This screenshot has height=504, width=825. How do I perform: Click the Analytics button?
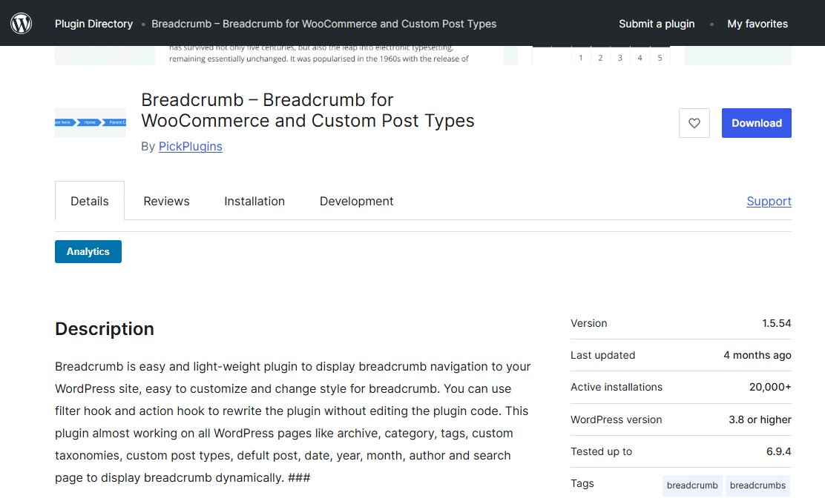pyautogui.click(x=88, y=251)
